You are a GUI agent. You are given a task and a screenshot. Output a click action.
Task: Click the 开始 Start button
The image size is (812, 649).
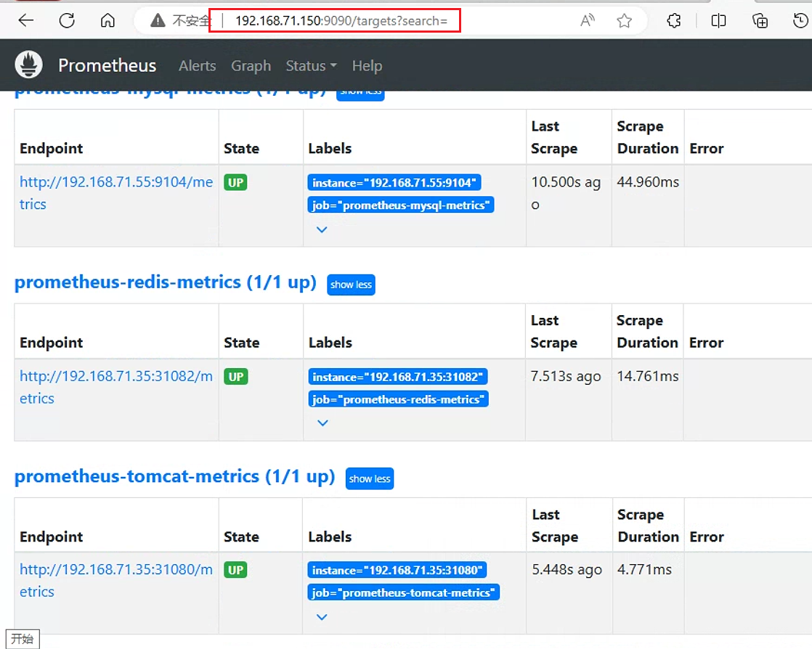tap(23, 639)
